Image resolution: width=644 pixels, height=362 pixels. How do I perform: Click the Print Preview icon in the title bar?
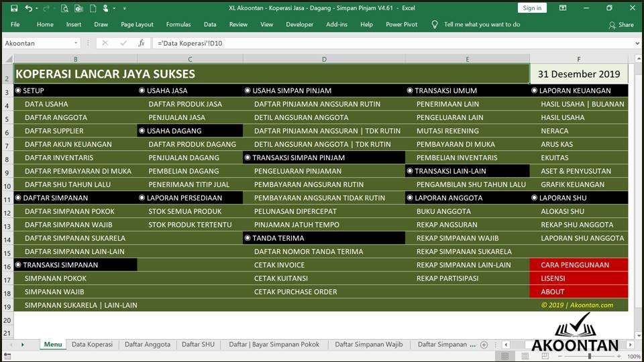64,8
